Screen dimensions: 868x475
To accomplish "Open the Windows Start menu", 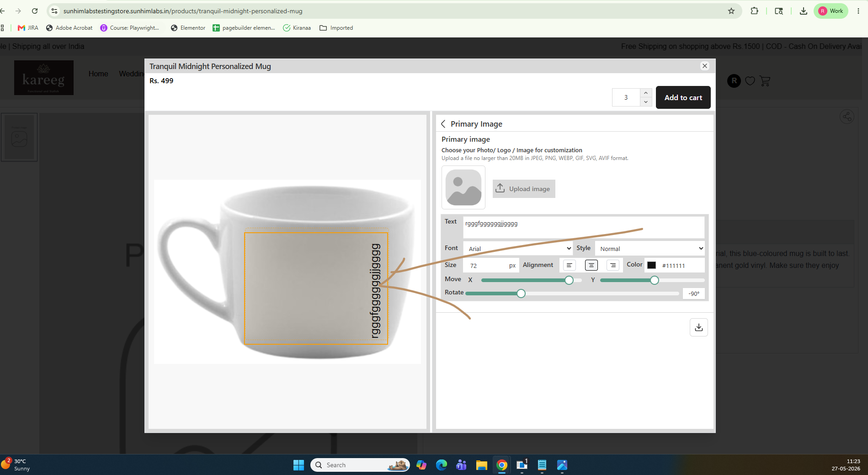I will [298, 465].
